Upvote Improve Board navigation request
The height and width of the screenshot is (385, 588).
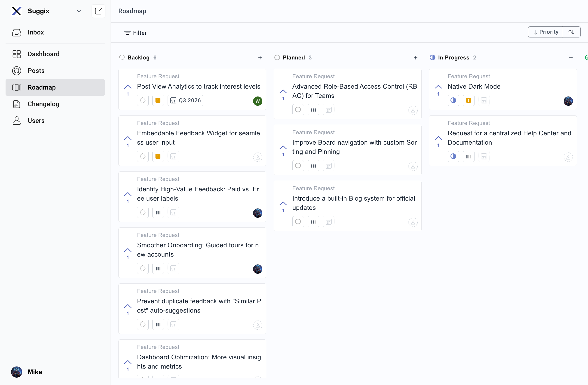click(283, 148)
